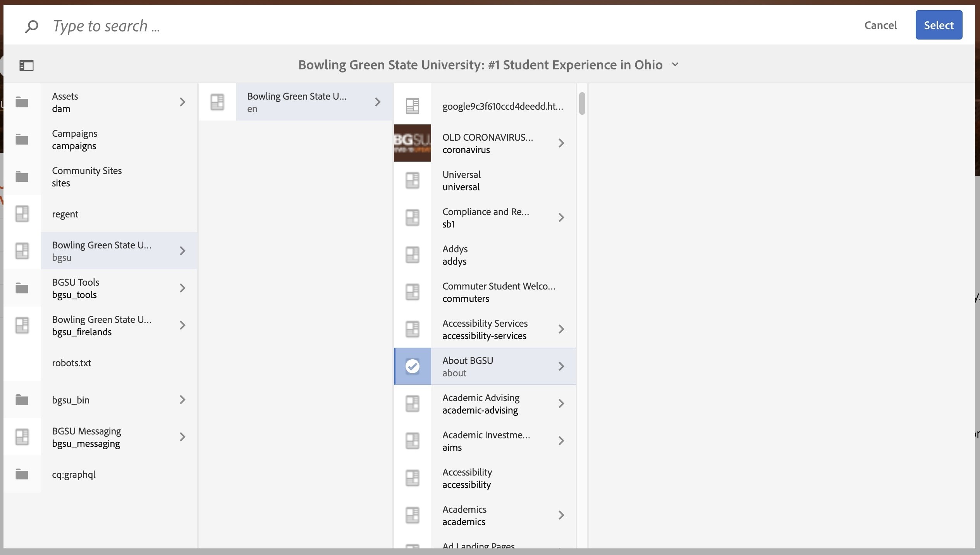The image size is (980, 555).
Task: Expand the Academic Investment aims chevron
Action: pyautogui.click(x=561, y=441)
